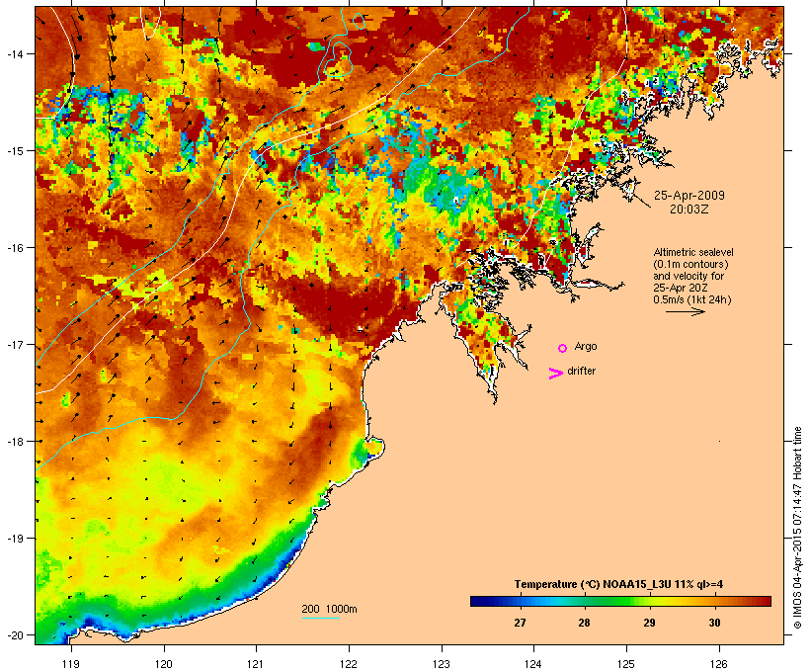Click the cyan 200m isobath legend line
Viewport: 810px width, 672px height.
pyautogui.click(x=321, y=618)
